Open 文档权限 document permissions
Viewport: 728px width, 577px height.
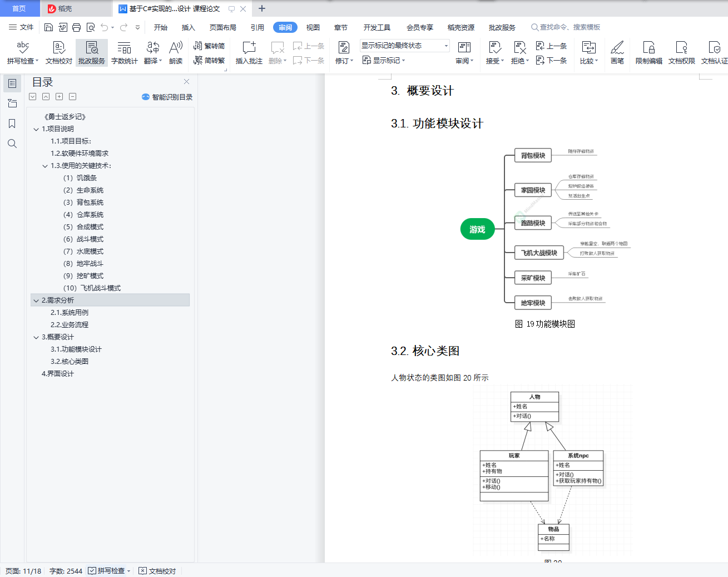682,52
